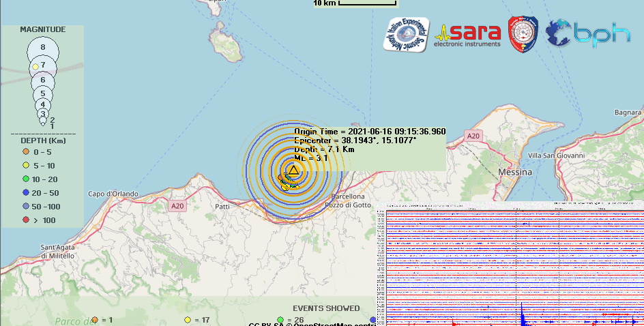Image resolution: width=644 pixels, height=326 pixels.
Task: Click the A20 road sign near Patti
Action: coord(178,205)
